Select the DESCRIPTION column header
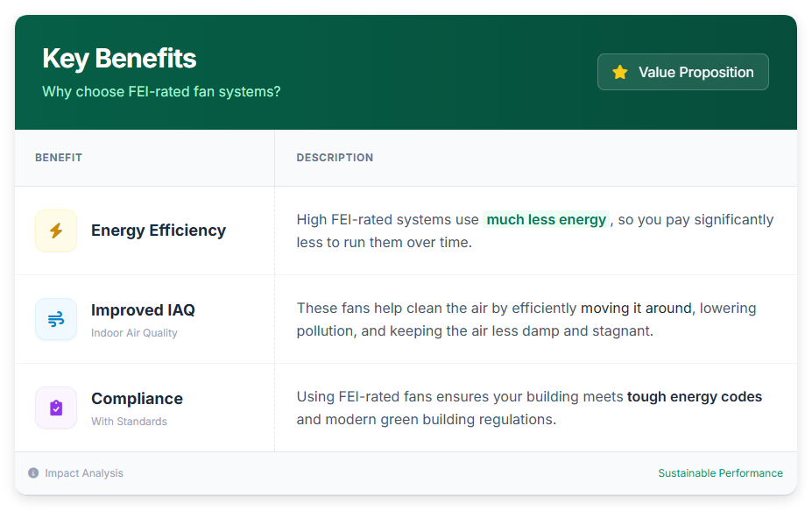812x511 pixels. (335, 158)
